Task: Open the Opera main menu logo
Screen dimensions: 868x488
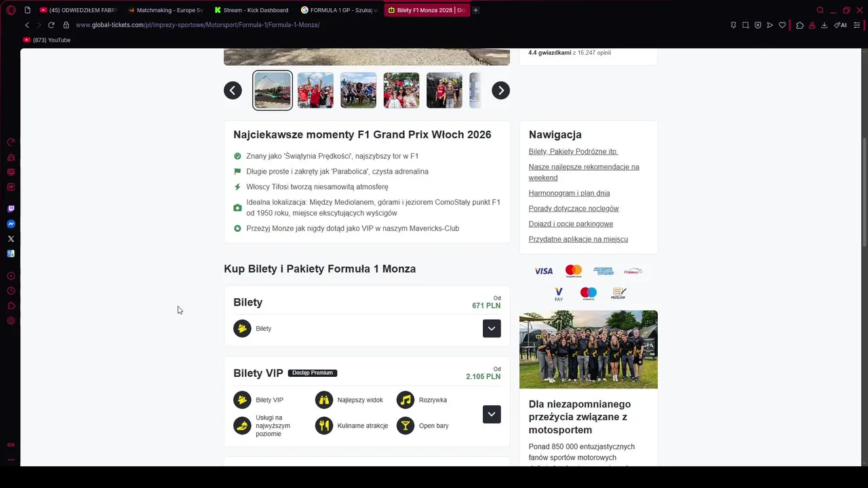Action: (11, 10)
